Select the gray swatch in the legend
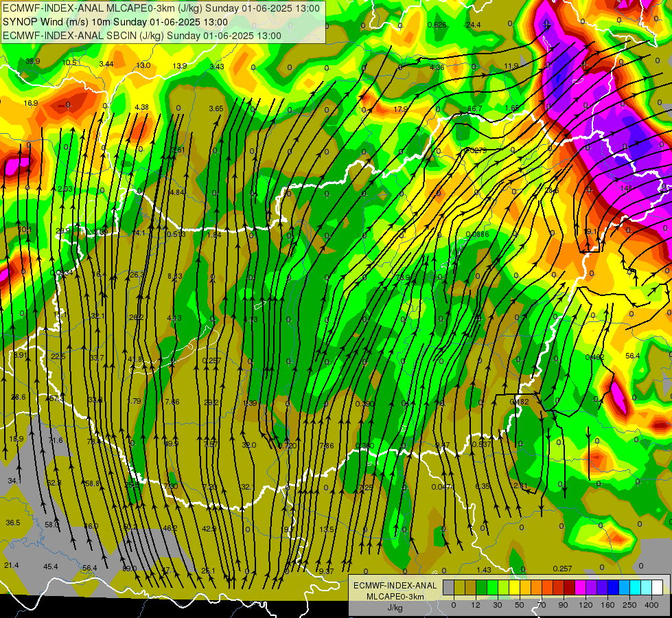This screenshot has width=672, height=618. pos(448,588)
